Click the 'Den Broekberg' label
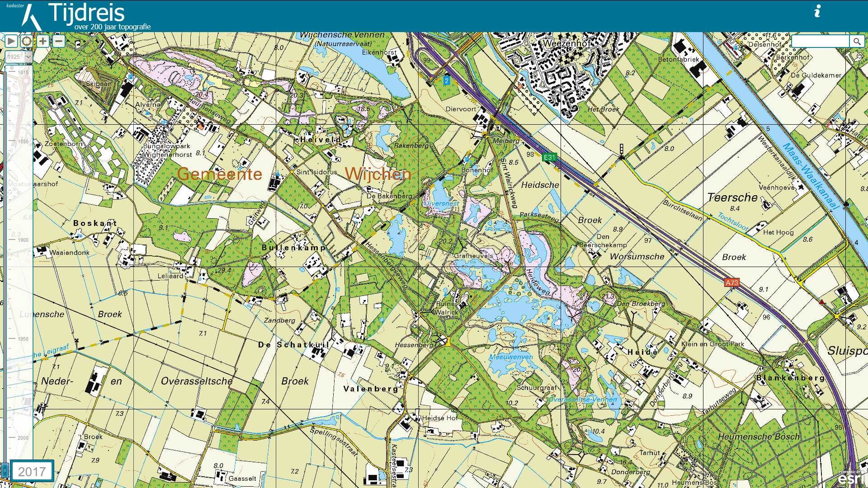 tap(641, 304)
